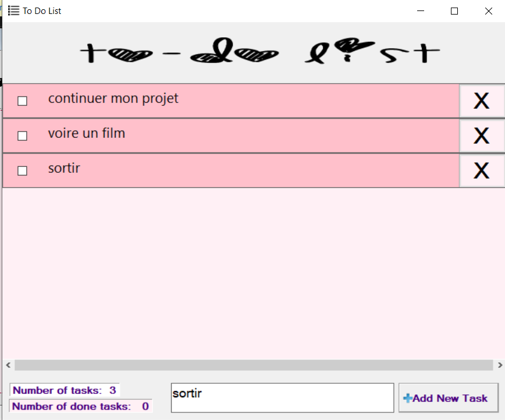Select the 'sortir' task text in list

point(64,168)
